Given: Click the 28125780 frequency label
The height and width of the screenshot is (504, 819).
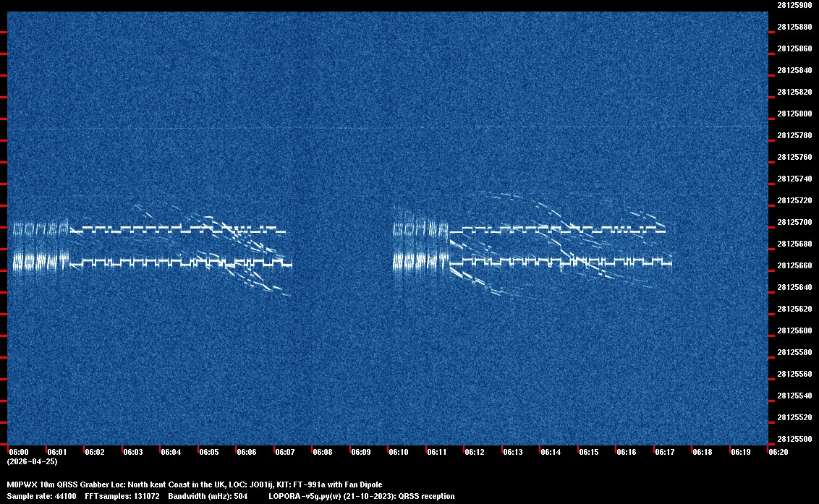Looking at the screenshot, I should click(794, 135).
